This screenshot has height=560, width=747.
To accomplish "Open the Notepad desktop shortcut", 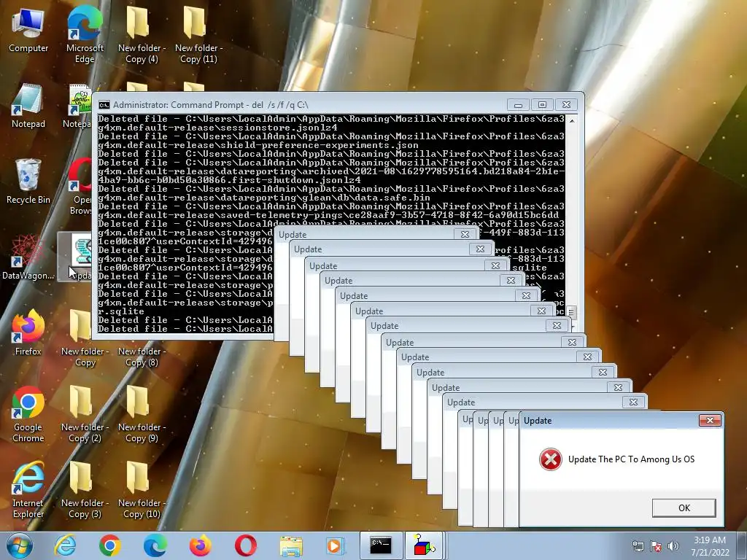I will (x=28, y=106).
